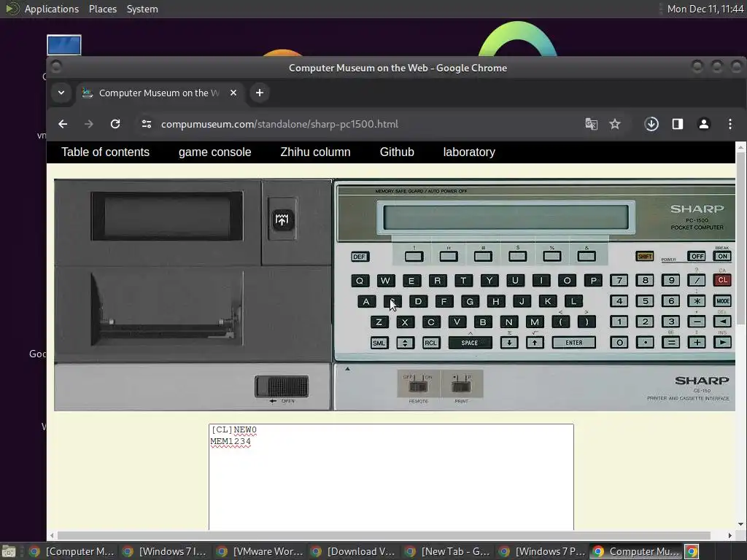The image size is (747, 560).
Task: Open the Github link in the nav bar
Action: click(397, 152)
